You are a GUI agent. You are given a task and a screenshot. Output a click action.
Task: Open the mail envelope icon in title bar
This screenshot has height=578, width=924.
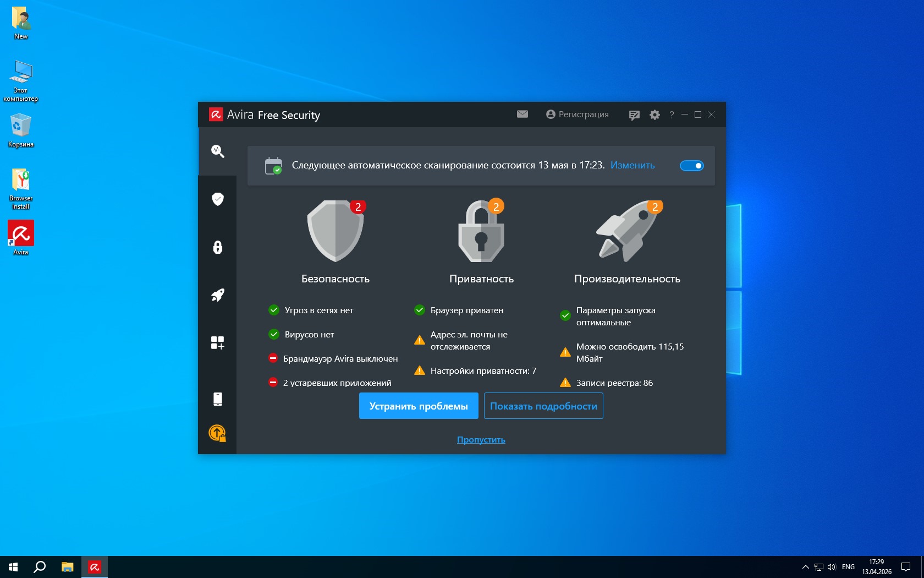[522, 114]
